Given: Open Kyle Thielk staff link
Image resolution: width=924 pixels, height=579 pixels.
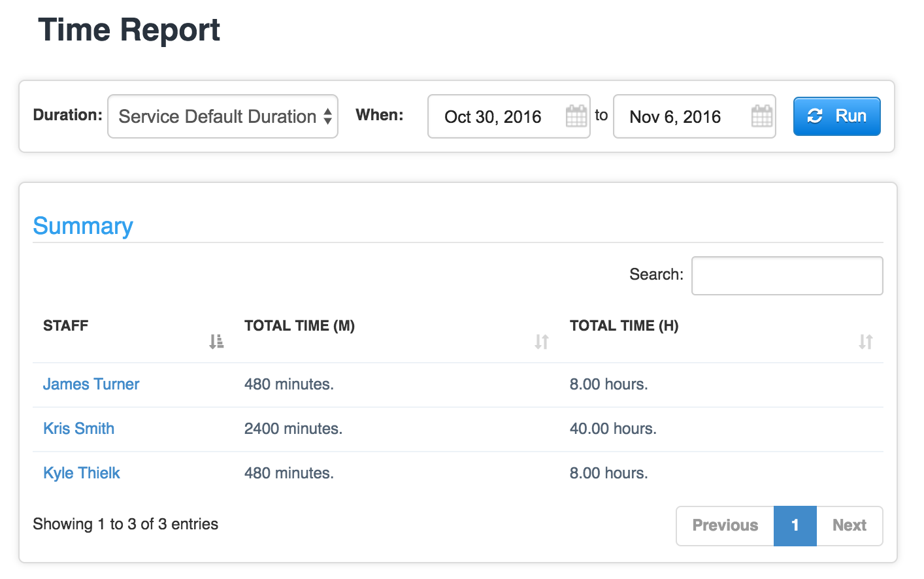Looking at the screenshot, I should click(x=82, y=473).
